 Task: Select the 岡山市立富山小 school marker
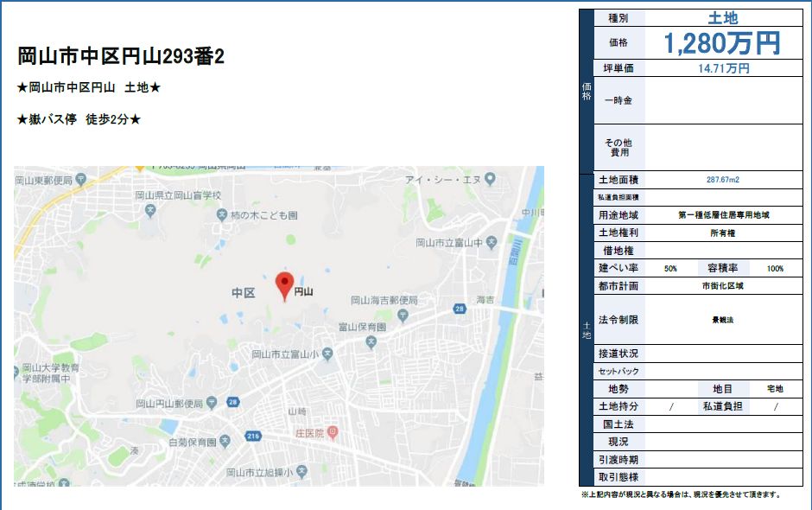[x=327, y=354]
